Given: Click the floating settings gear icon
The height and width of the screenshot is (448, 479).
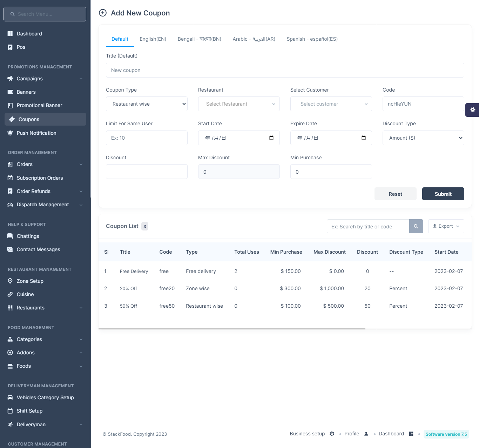Looking at the screenshot, I should tap(472, 110).
